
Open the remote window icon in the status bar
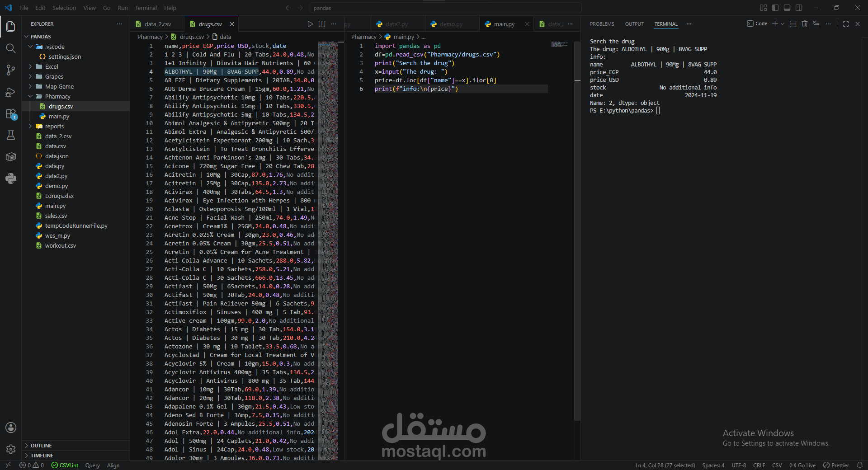coord(8,465)
